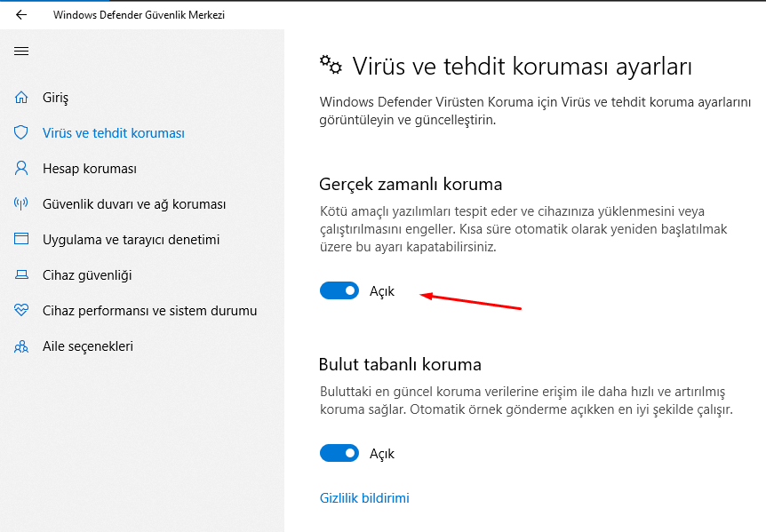
Task: Disable the Bulut tabanlı koruma switch
Action: (x=339, y=453)
